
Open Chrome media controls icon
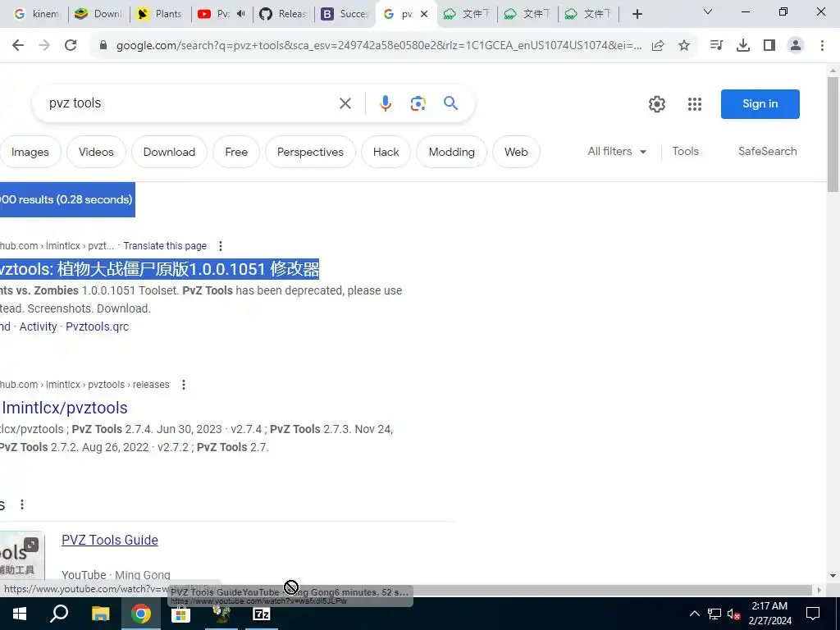coord(716,46)
